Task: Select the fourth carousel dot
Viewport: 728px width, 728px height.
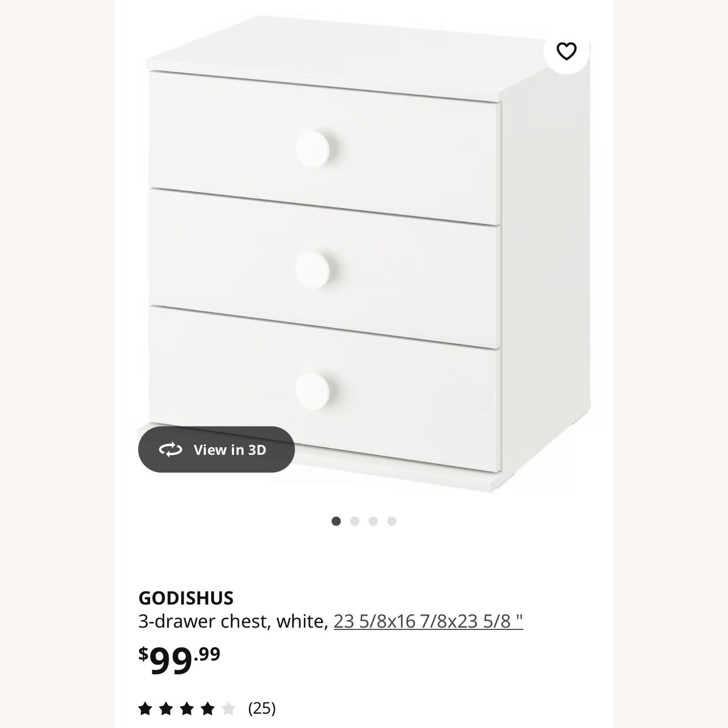Action: tap(393, 520)
